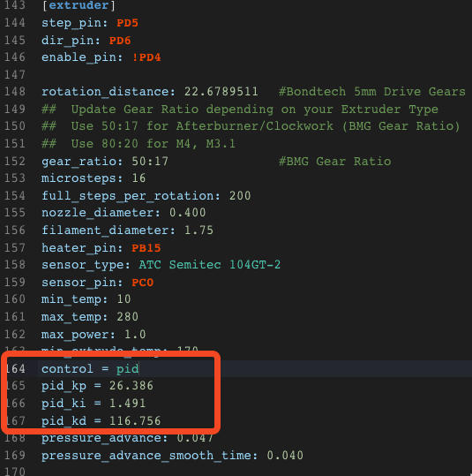Click the PD6 dir_pin value

coord(120,41)
